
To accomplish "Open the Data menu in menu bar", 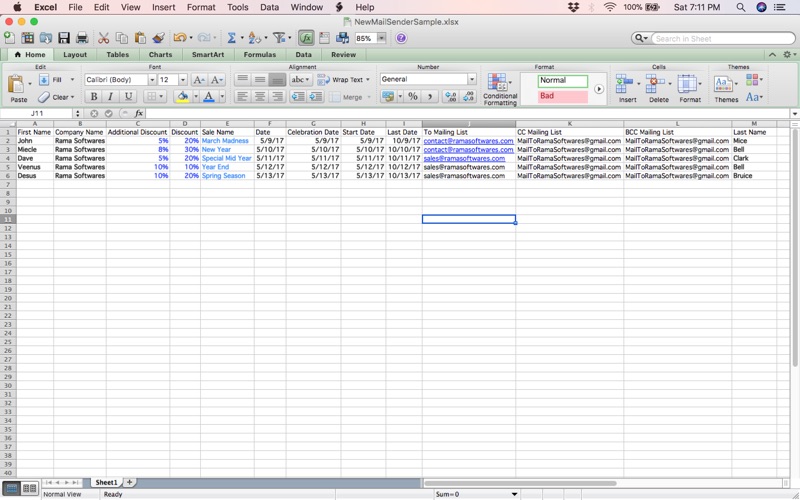I will tap(269, 7).
